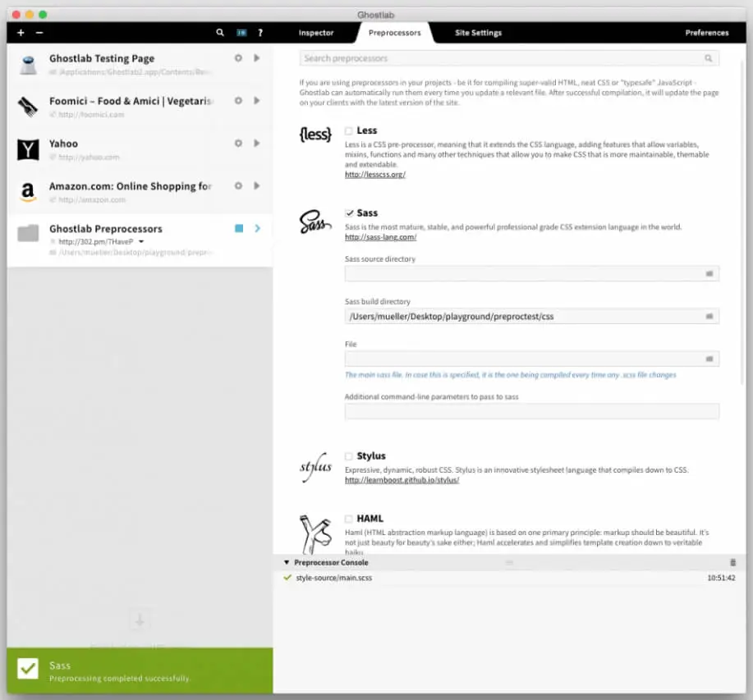753x700 pixels.
Task: Open the Site Settings tab
Action: [x=478, y=33]
